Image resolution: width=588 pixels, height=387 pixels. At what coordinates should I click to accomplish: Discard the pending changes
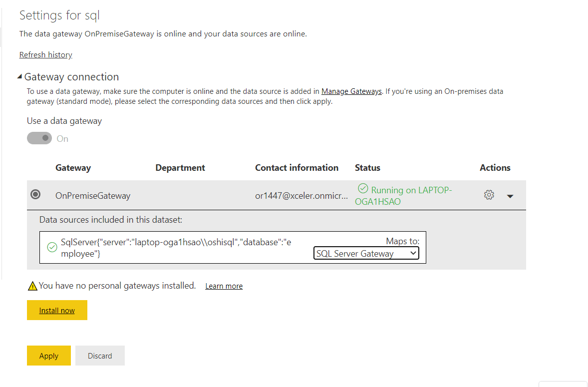pos(100,356)
